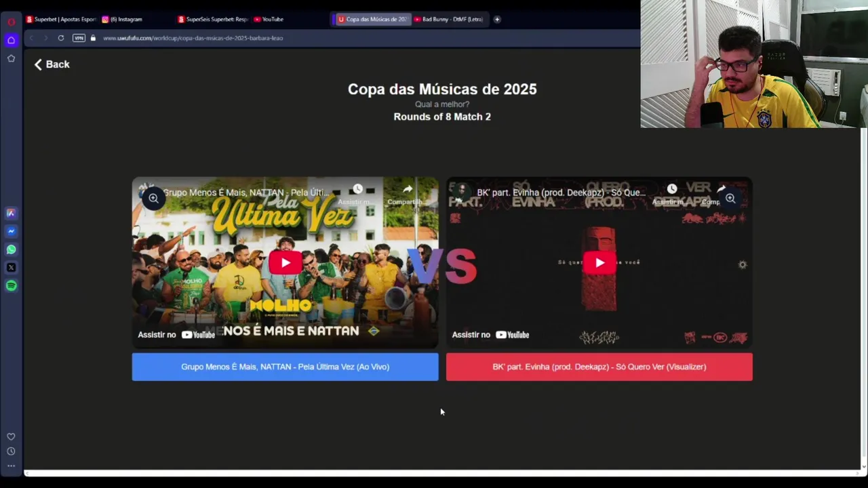This screenshot has height=488, width=868.
Task: Open the Opera sidebar home icon
Action: [11, 40]
